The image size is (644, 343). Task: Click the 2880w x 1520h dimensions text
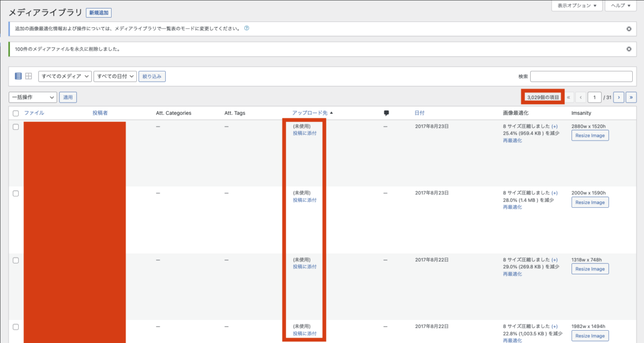(x=589, y=126)
